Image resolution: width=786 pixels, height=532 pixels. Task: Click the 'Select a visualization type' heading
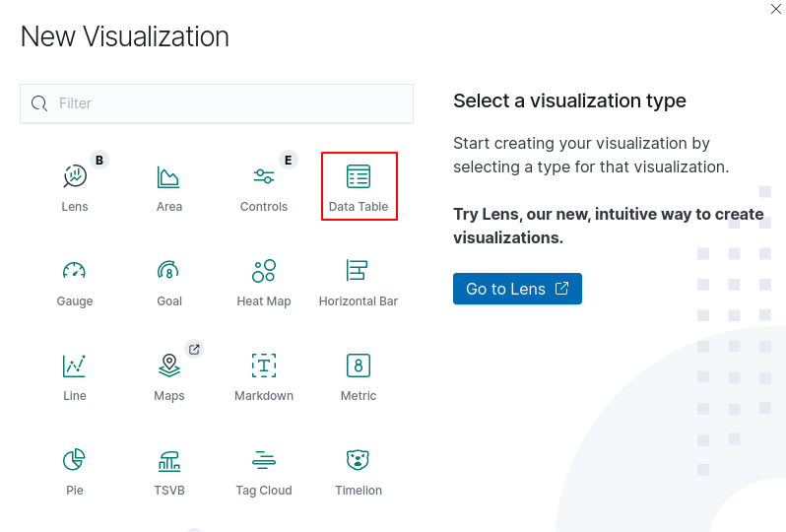569,100
